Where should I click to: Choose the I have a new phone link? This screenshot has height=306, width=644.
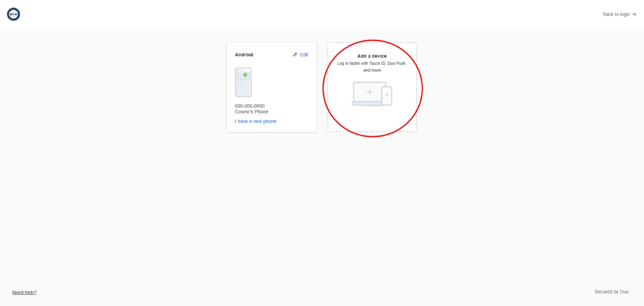pos(256,121)
